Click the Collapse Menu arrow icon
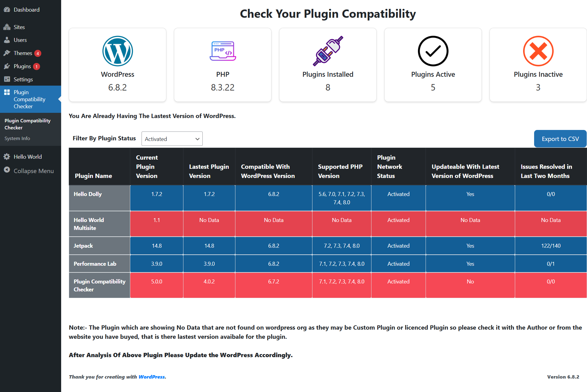The width and height of the screenshot is (587, 392). pos(7,170)
